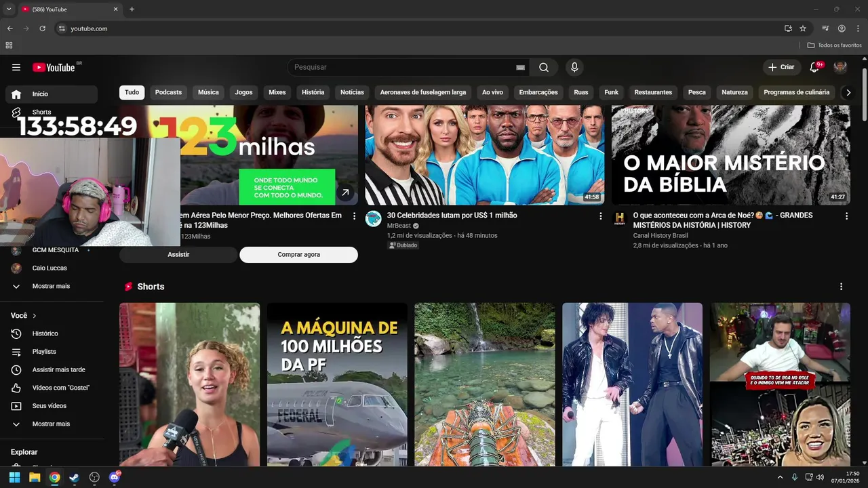The image size is (868, 488).
Task: Open Steam from taskbar
Action: (74, 477)
